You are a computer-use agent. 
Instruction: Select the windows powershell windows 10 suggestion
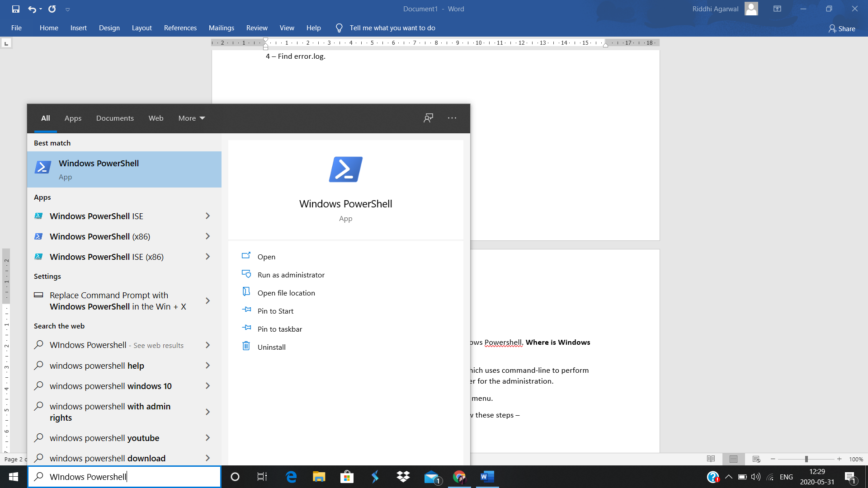click(x=110, y=386)
